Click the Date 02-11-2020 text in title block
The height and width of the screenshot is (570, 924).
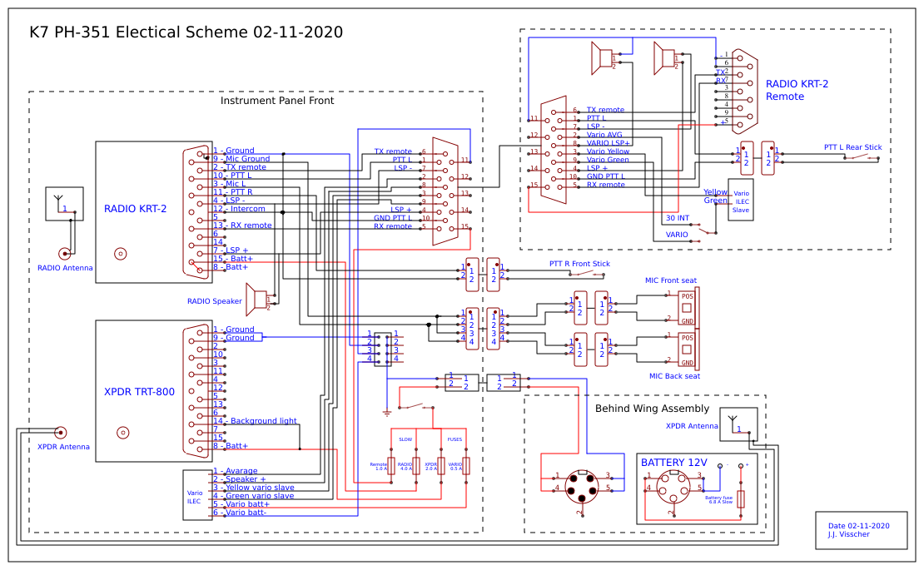click(x=858, y=526)
